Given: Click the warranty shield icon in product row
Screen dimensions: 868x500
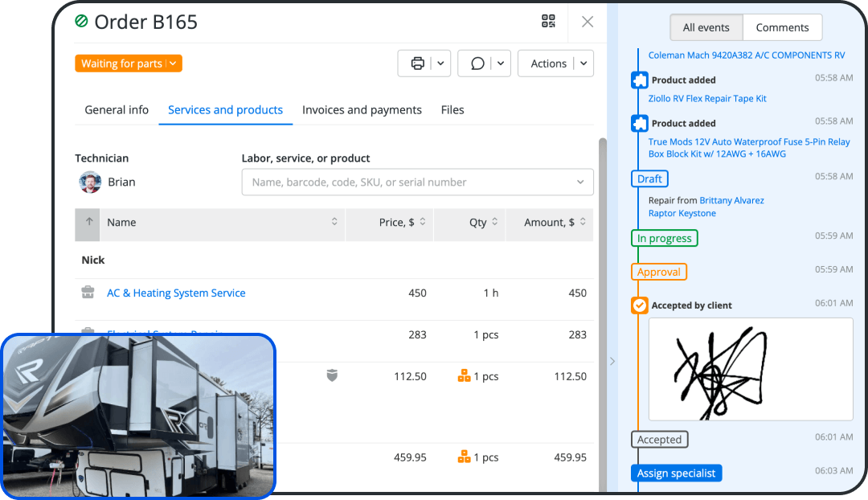Looking at the screenshot, I should pos(332,375).
